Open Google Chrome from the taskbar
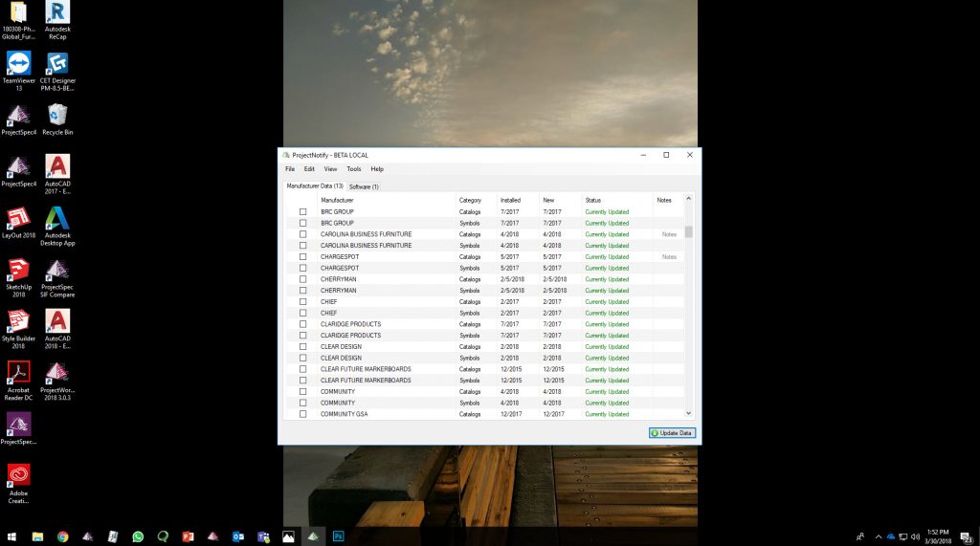This screenshot has width=980, height=546. point(62,536)
